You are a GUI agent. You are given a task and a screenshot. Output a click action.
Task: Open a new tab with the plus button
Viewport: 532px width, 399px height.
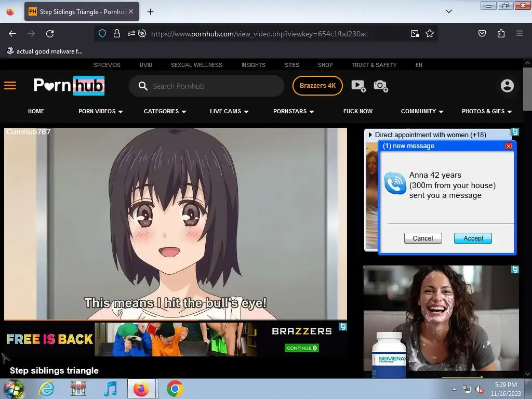coord(150,12)
